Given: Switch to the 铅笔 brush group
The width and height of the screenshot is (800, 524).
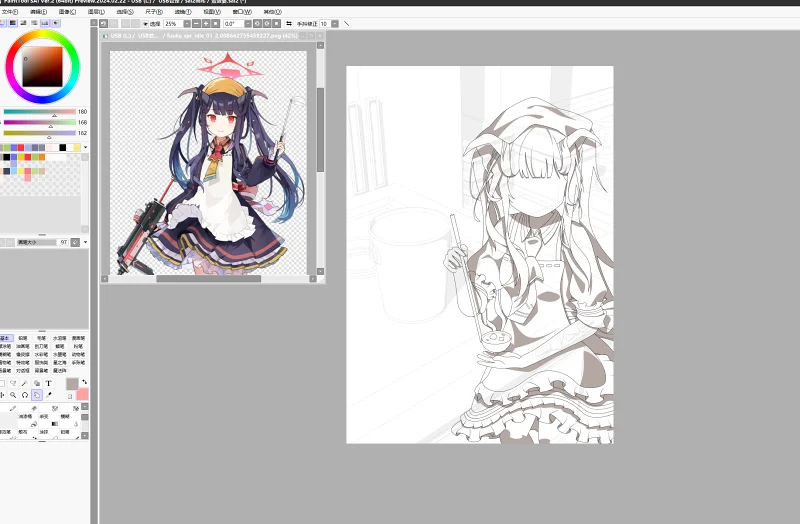Looking at the screenshot, I should click(23, 338).
